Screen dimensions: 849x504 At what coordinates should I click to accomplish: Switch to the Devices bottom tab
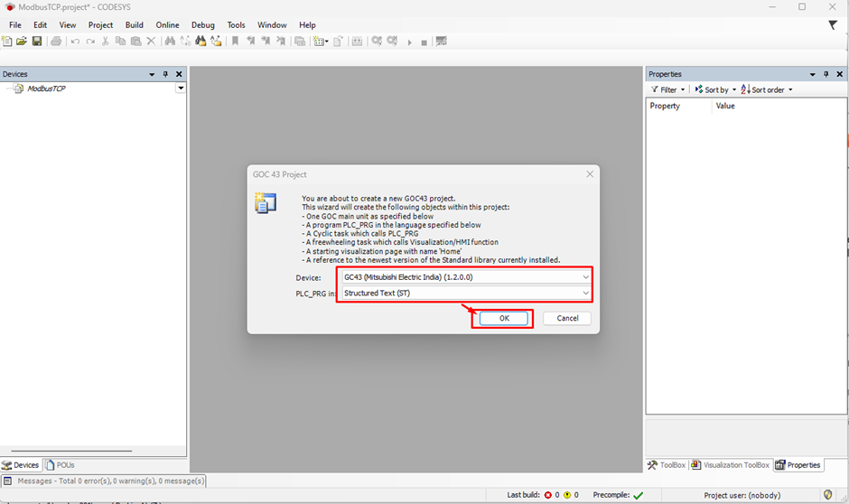[21, 465]
